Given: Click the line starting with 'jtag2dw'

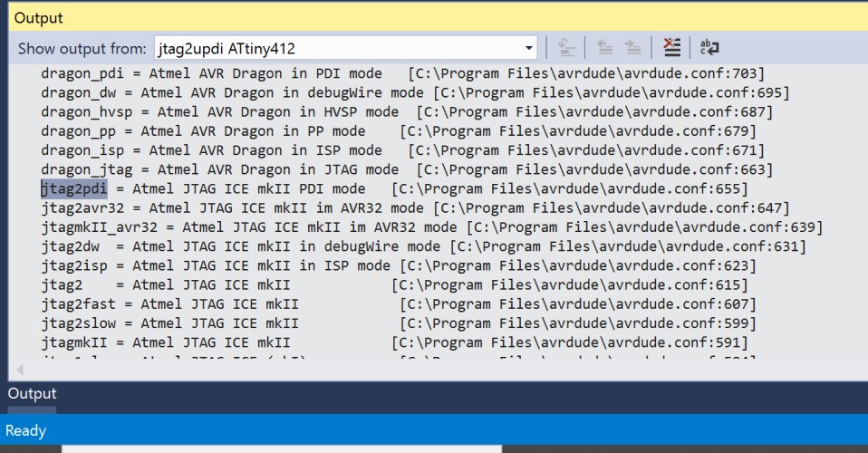Looking at the screenshot, I should (x=423, y=246).
